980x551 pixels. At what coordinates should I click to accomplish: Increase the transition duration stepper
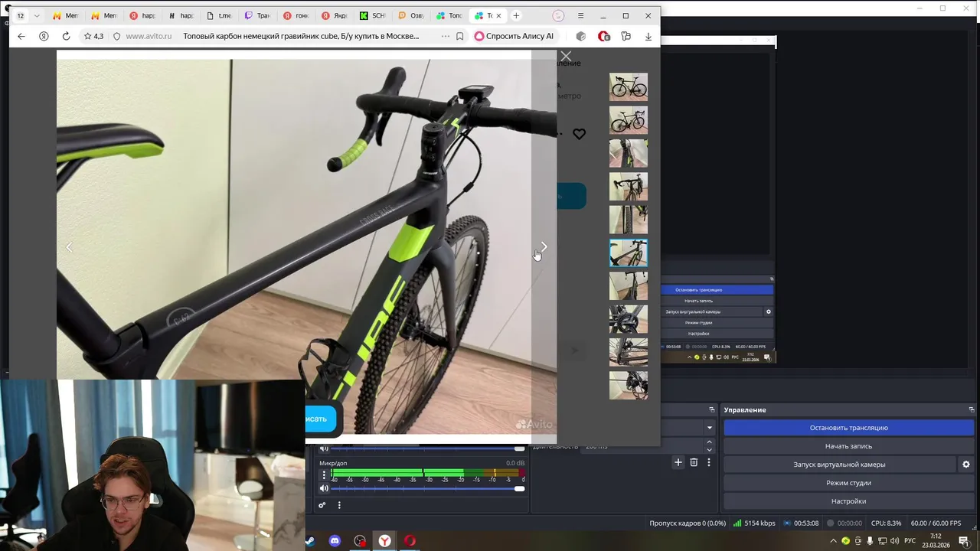709,442
